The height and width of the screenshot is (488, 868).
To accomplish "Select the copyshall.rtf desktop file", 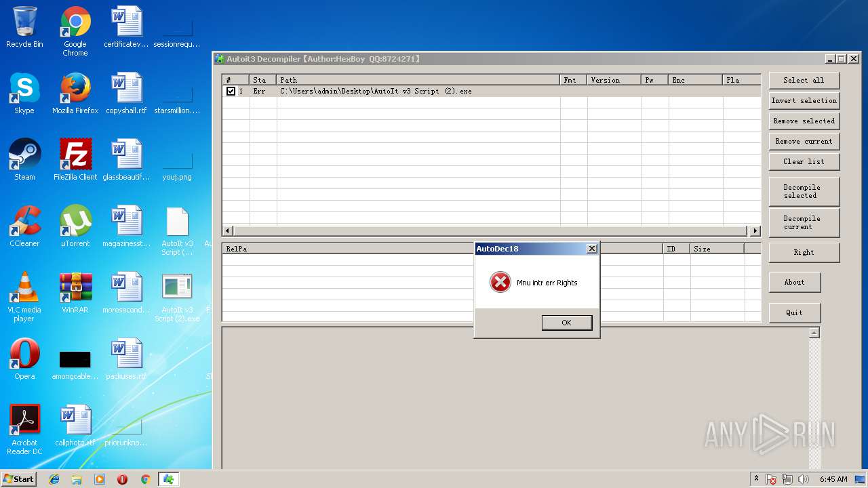I will (x=126, y=94).
